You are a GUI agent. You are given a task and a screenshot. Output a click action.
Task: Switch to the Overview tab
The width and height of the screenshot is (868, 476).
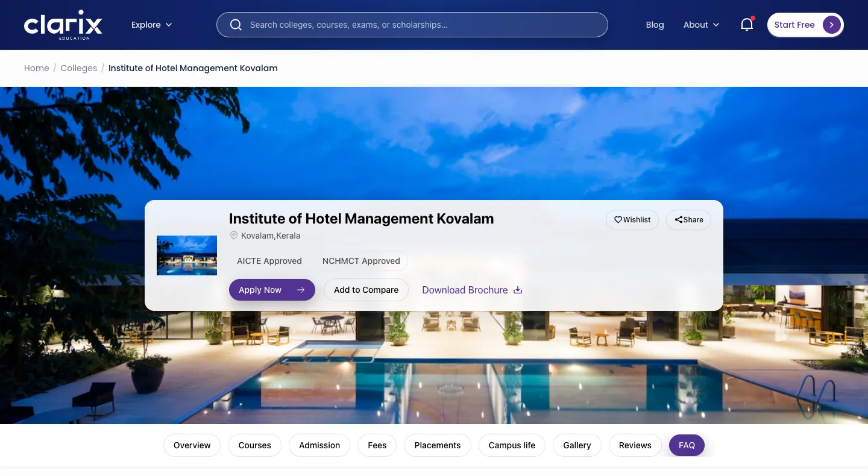[x=192, y=445]
